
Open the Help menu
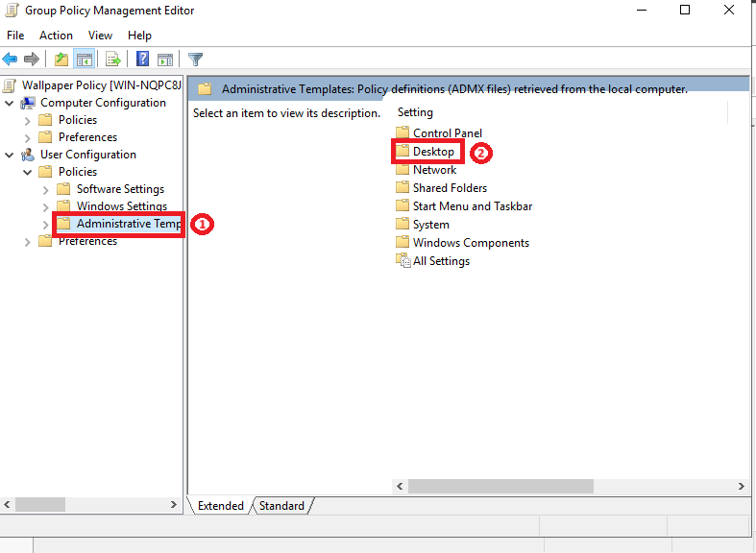(140, 36)
